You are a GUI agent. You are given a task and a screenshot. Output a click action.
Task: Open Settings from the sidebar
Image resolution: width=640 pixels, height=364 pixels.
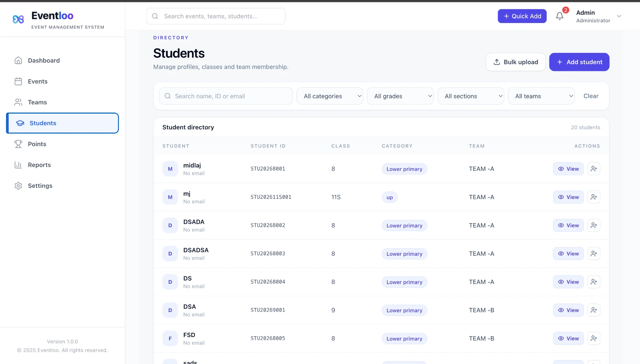pyautogui.click(x=62, y=185)
